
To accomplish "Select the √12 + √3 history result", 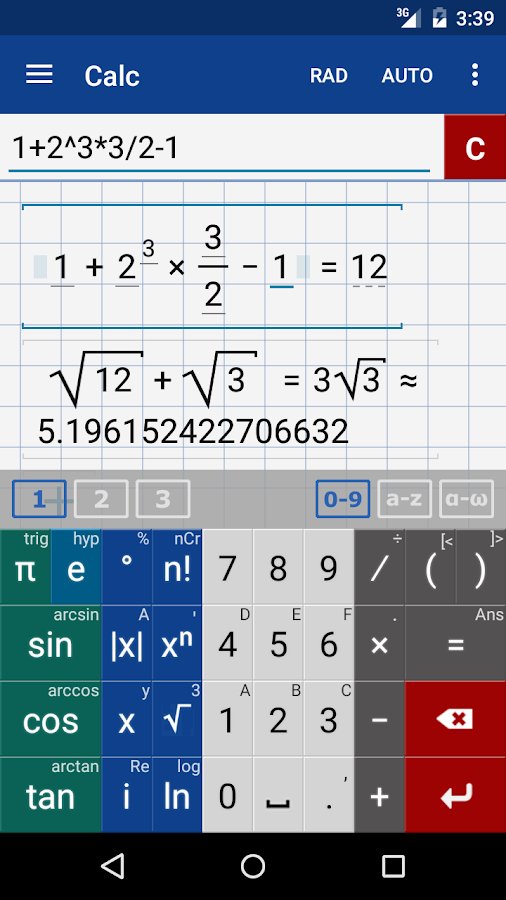I will tap(229, 399).
